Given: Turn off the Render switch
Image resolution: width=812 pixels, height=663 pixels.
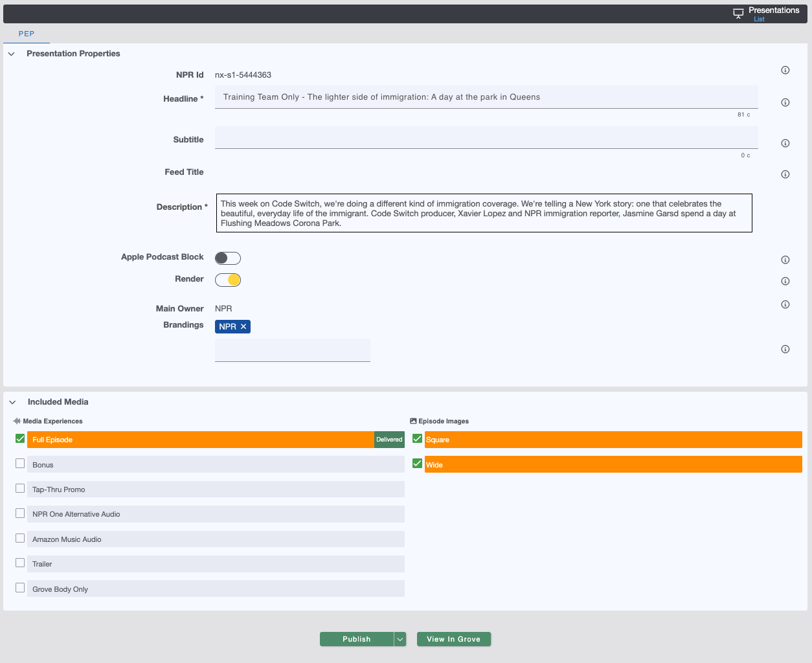Looking at the screenshot, I should pos(228,280).
